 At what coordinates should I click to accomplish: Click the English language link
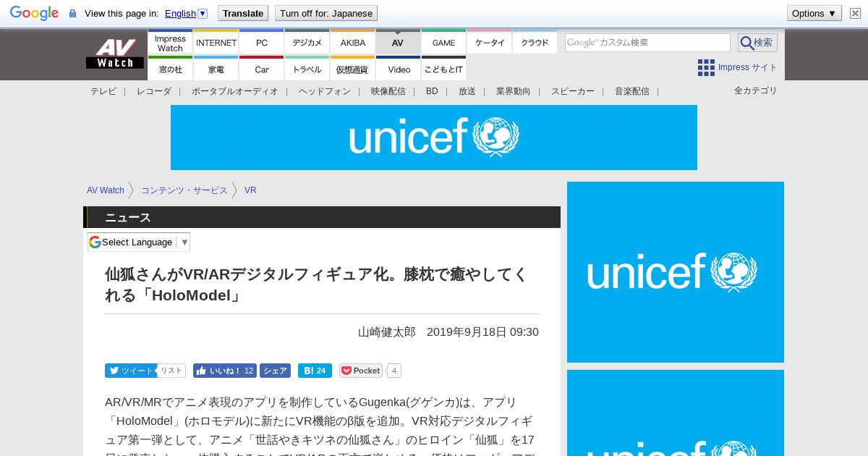(180, 13)
